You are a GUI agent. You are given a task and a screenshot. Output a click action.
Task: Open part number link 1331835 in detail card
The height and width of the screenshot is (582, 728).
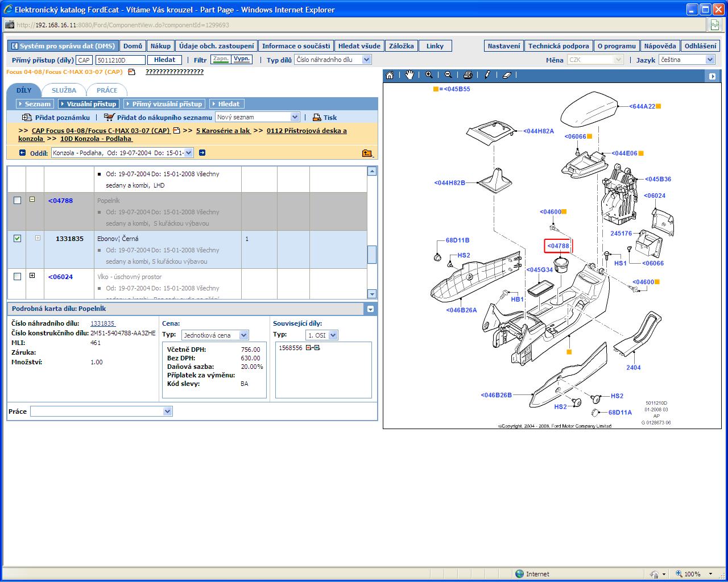tap(102, 323)
